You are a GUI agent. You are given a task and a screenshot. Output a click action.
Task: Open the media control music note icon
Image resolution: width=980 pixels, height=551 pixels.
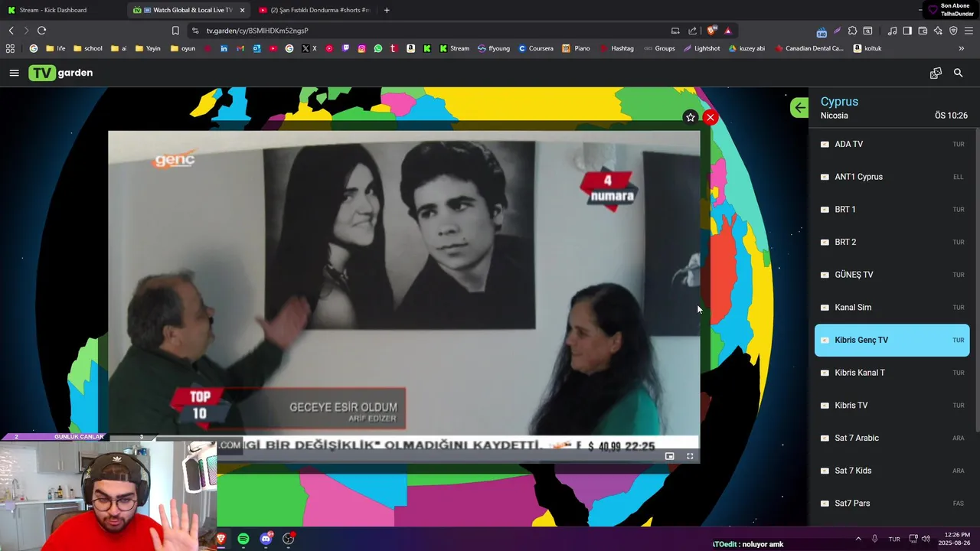coord(892,31)
